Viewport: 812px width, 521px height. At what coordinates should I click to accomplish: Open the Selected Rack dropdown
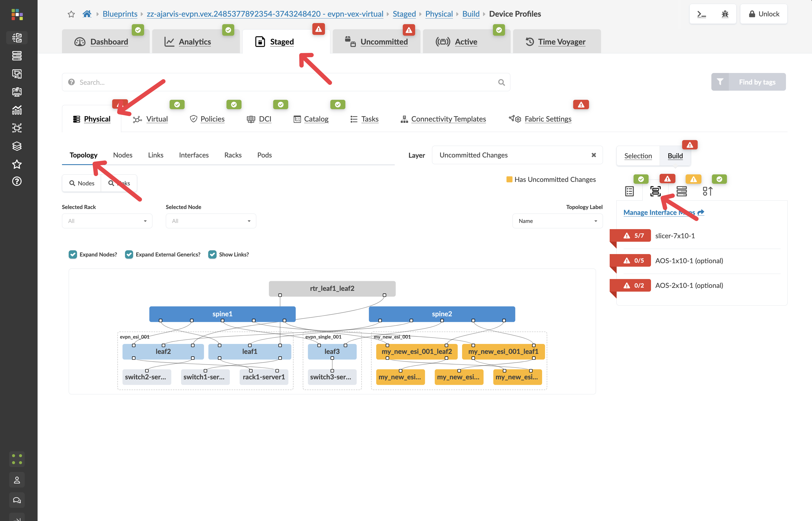pos(107,221)
